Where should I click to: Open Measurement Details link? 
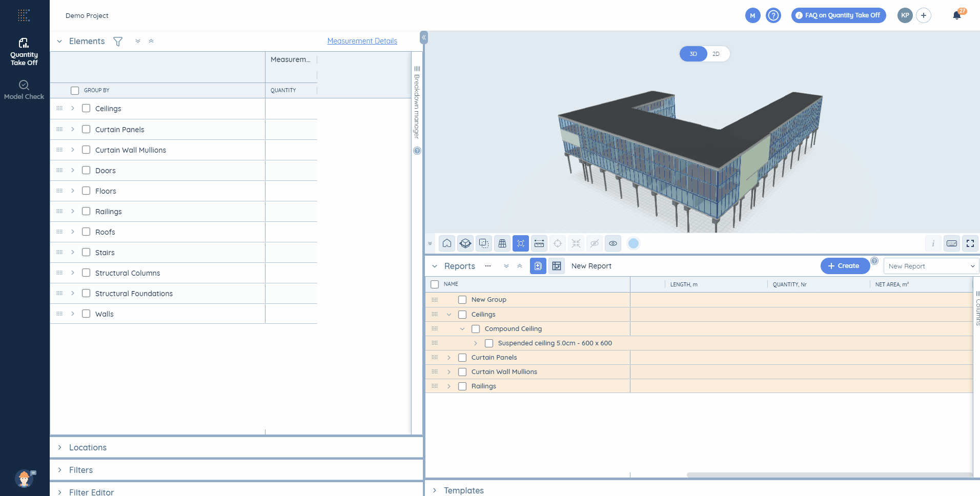[x=362, y=41]
